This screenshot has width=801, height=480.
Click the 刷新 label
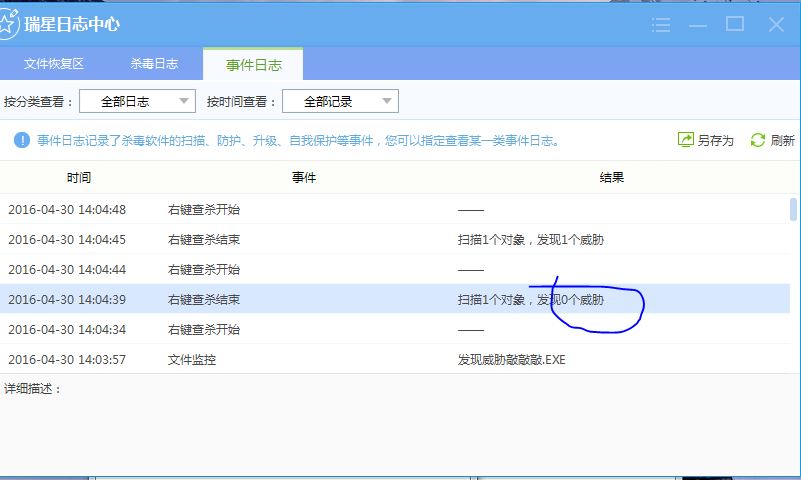coord(783,140)
